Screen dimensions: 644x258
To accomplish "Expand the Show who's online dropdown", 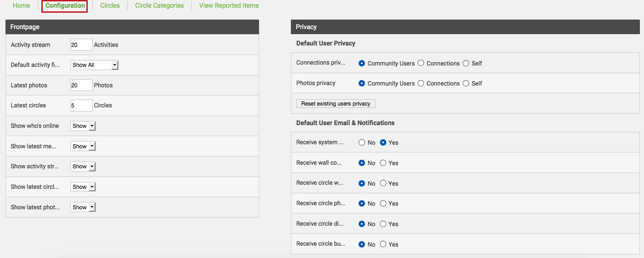I will click(x=83, y=126).
